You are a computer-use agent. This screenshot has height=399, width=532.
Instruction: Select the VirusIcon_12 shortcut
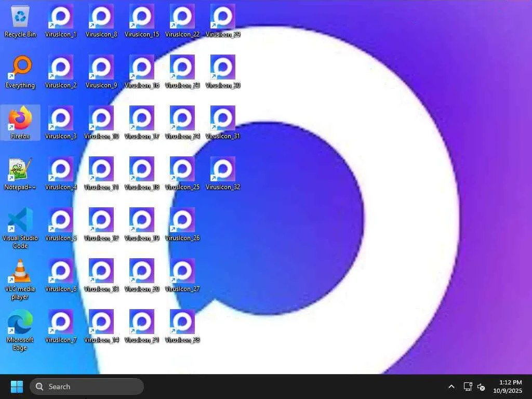pos(101,224)
